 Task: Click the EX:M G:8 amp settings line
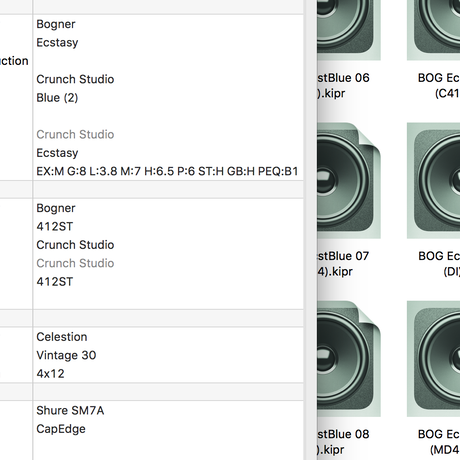pyautogui.click(x=167, y=171)
